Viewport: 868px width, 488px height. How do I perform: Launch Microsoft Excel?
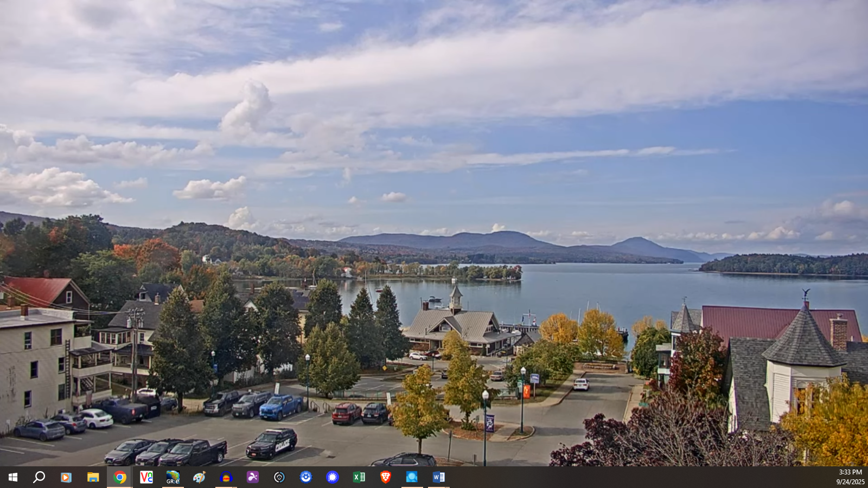tap(359, 477)
